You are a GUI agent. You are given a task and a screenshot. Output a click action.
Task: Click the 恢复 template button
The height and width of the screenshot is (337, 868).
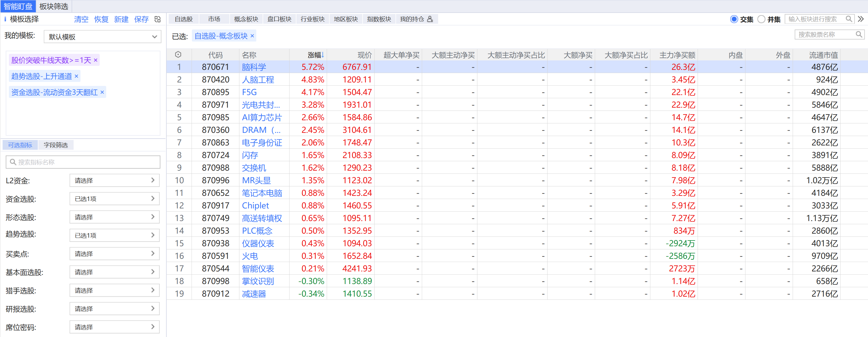(101, 19)
